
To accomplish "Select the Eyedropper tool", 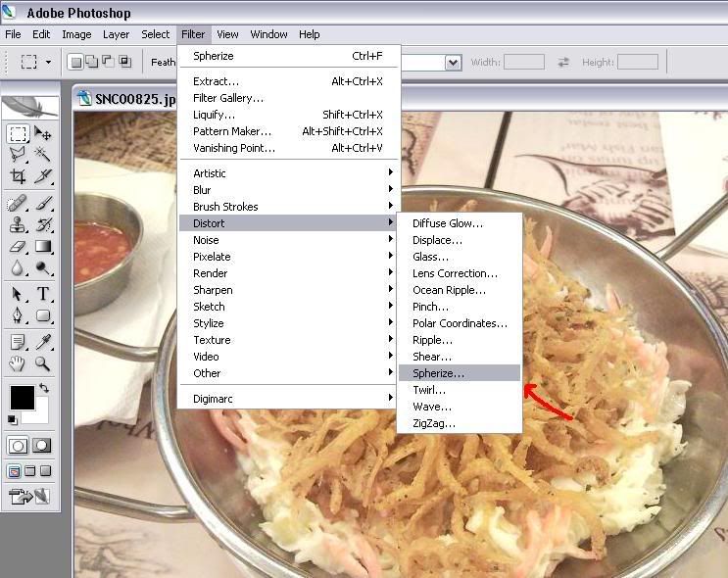I will pyautogui.click(x=43, y=343).
